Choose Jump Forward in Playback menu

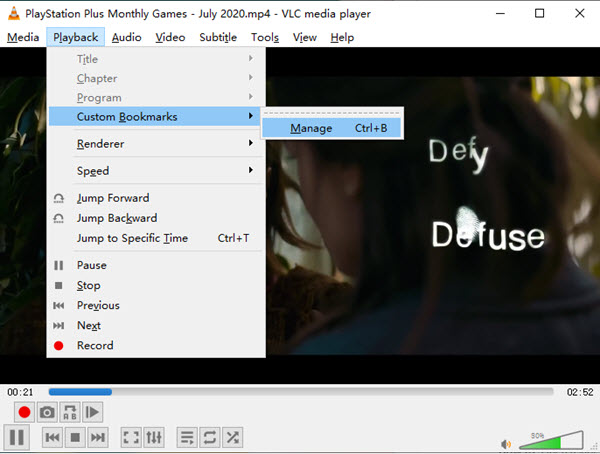click(156, 198)
